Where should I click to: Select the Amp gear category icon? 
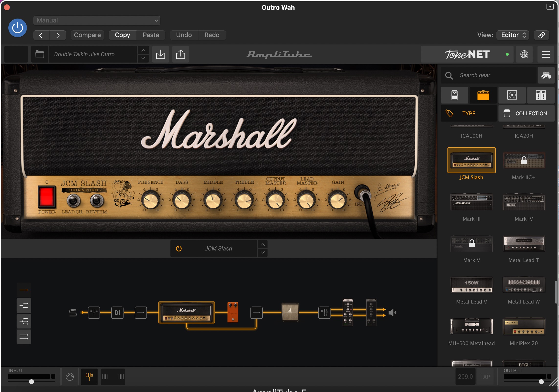483,95
